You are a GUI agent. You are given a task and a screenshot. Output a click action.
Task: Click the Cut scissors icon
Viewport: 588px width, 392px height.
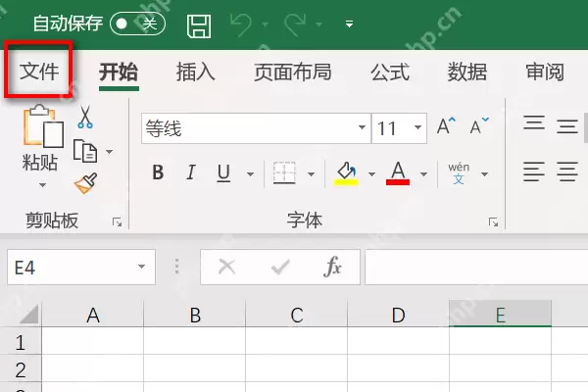click(85, 117)
